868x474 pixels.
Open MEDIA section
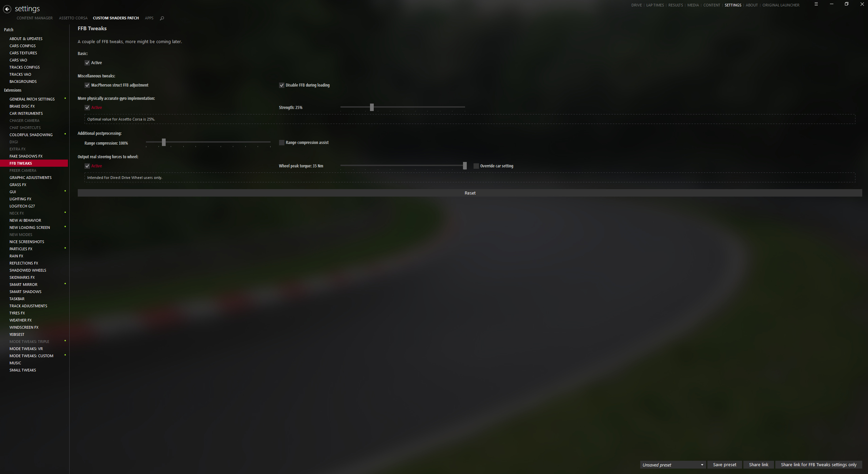pyautogui.click(x=693, y=5)
